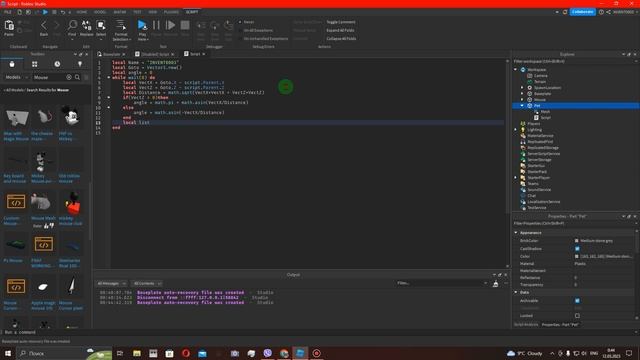This screenshot has height=360, width=640.
Task: Click the Back navigation arrow
Action: [44, 25]
